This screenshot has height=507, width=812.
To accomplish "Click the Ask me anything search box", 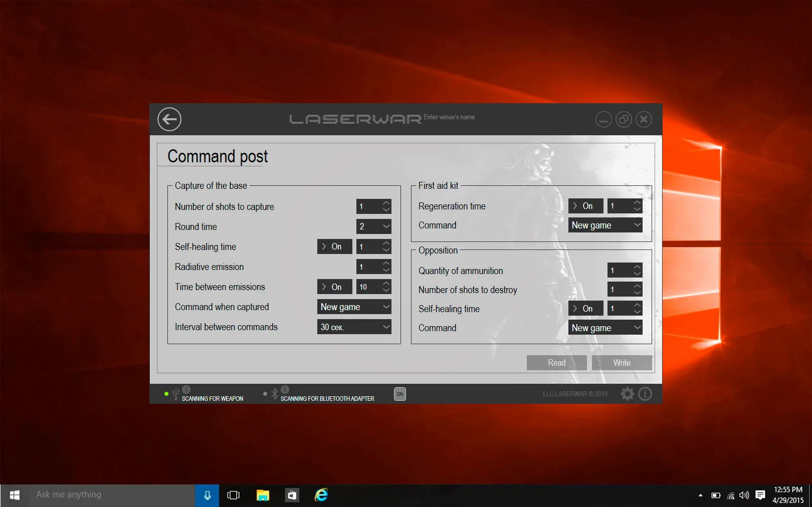I will pos(112,495).
